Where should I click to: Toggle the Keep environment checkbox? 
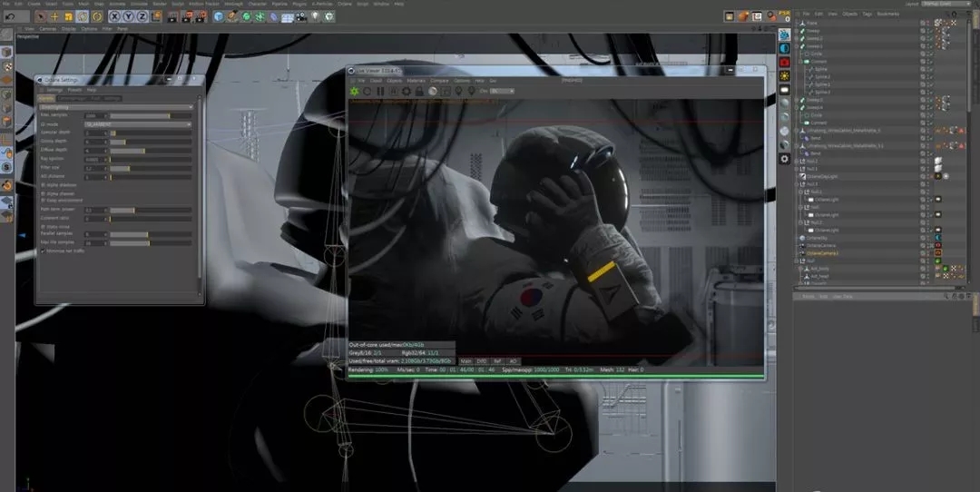[x=44, y=200]
